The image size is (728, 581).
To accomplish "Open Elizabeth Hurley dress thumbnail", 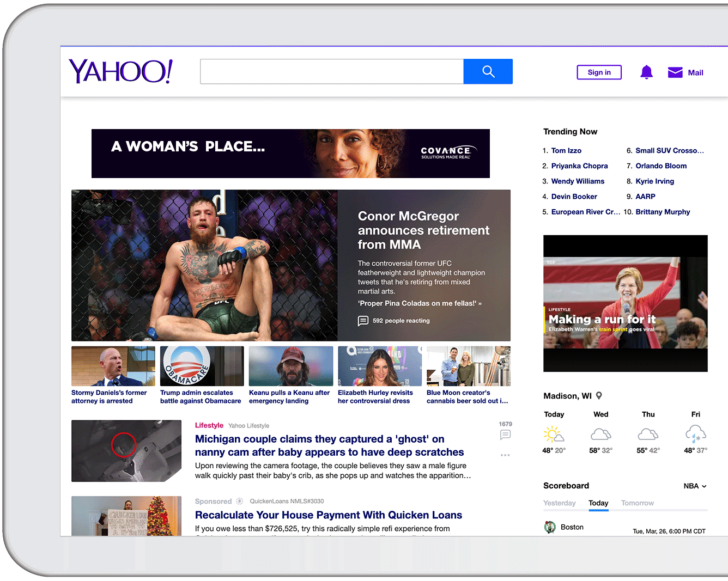I will pyautogui.click(x=380, y=366).
